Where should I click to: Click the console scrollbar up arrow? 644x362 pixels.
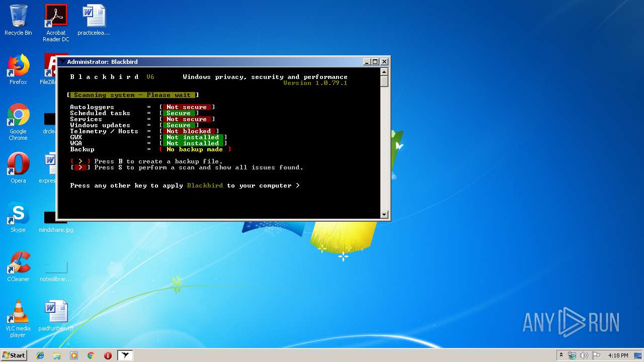pos(384,71)
